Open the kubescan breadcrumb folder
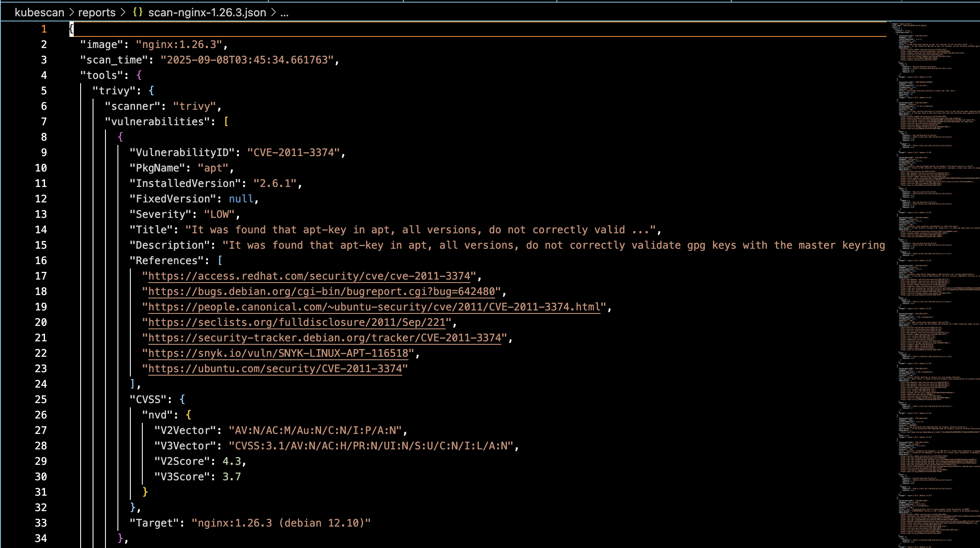 39,12
